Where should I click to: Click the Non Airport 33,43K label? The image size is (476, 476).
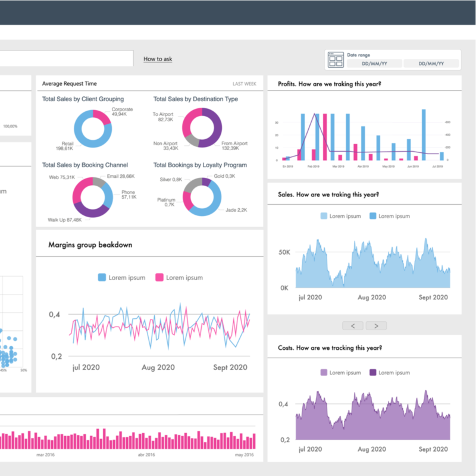tap(165, 146)
